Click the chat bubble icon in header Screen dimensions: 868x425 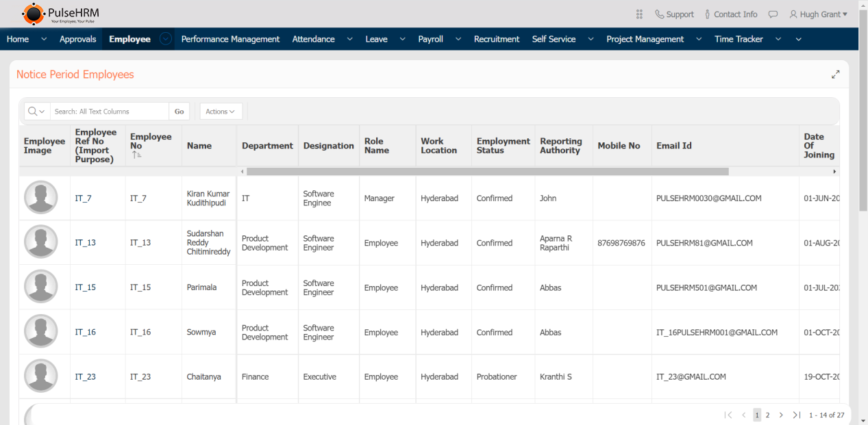[773, 14]
